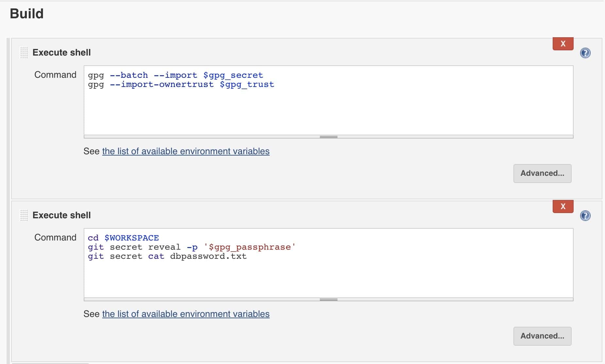Image resolution: width=605 pixels, height=364 pixels.
Task: Click the red X on the second Execute shell step
Action: 563,206
